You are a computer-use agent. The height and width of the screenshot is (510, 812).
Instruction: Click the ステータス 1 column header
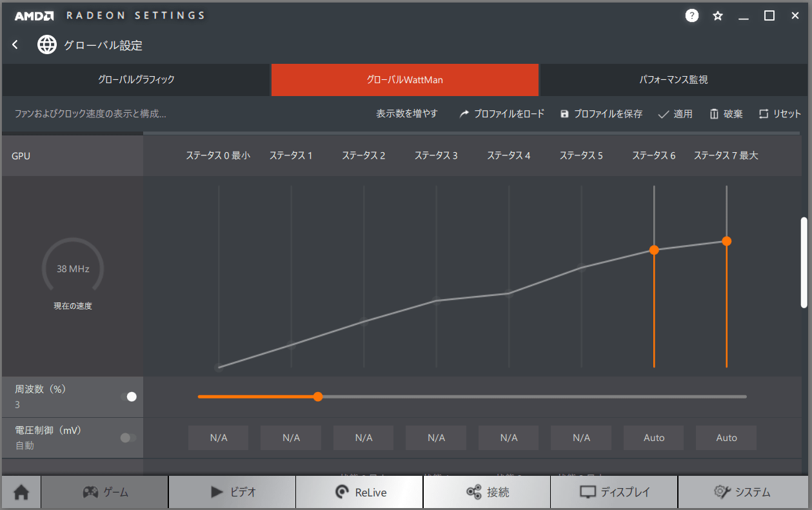(291, 155)
